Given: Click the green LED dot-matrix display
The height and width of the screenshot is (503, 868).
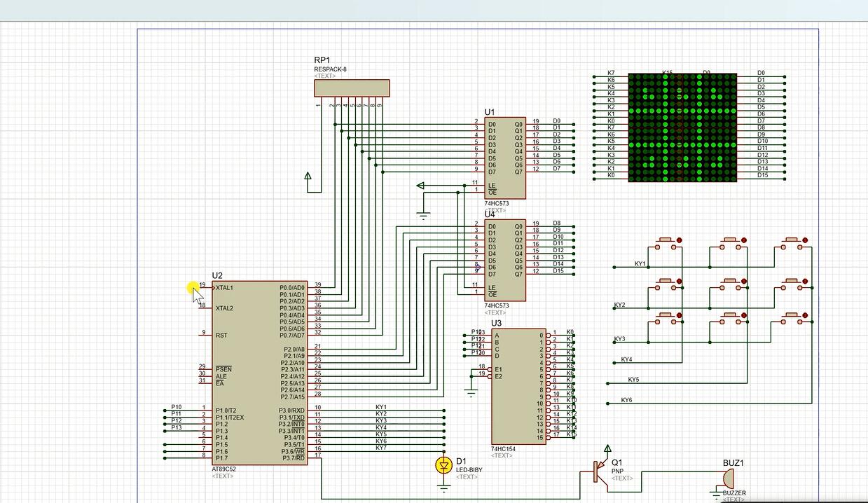Looking at the screenshot, I should [682, 128].
